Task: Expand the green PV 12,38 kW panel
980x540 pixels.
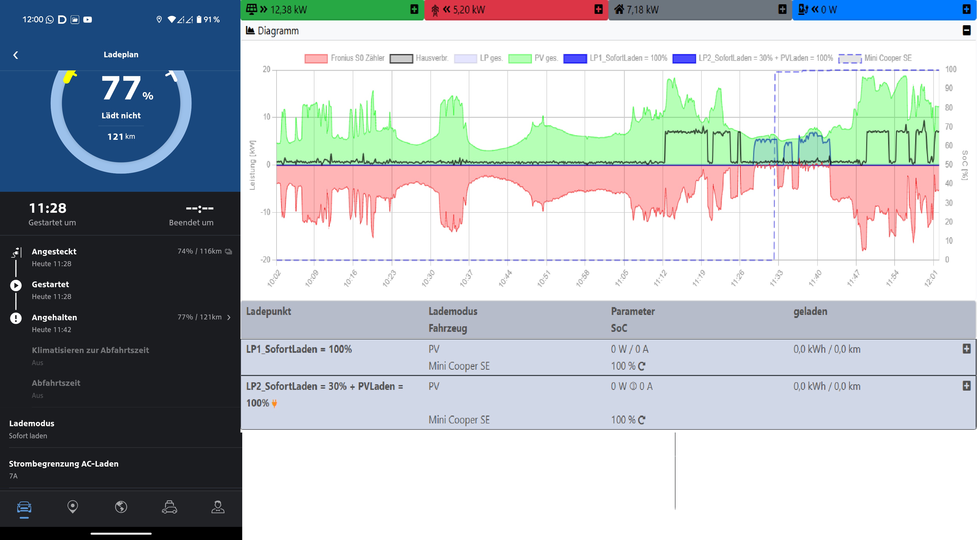Action: point(414,10)
